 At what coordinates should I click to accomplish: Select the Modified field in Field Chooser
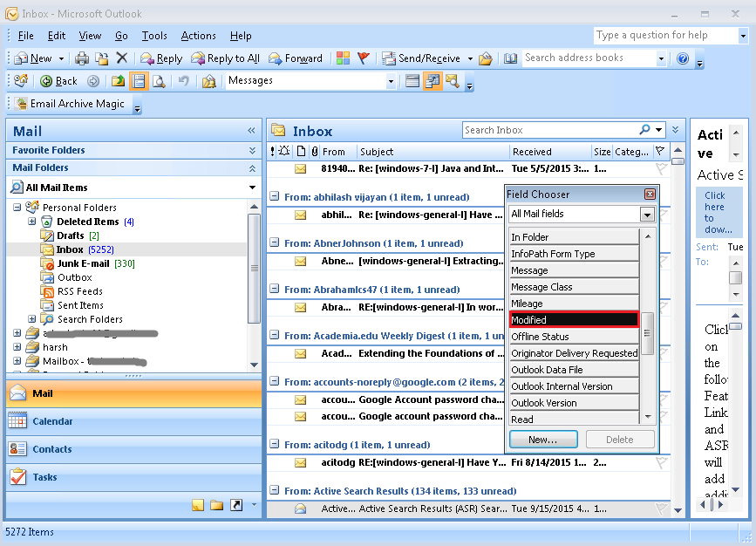click(575, 320)
